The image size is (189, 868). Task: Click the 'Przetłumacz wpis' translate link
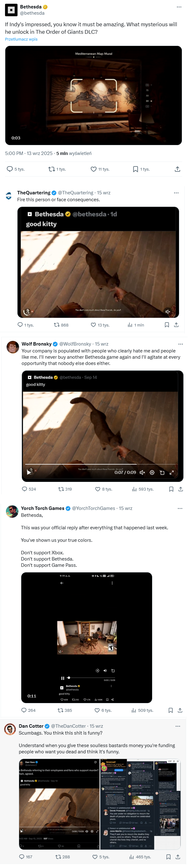(x=21, y=39)
